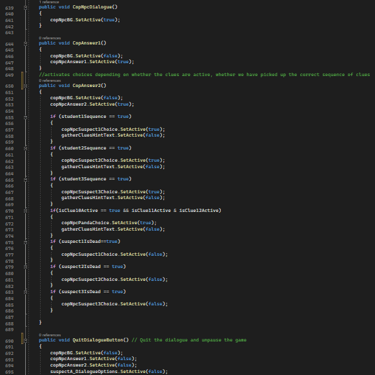Click copNpcSuspect3Choice.SetActive(false) on line 685
Image resolution: width=375 pixels, height=375 pixels.
[114, 304]
